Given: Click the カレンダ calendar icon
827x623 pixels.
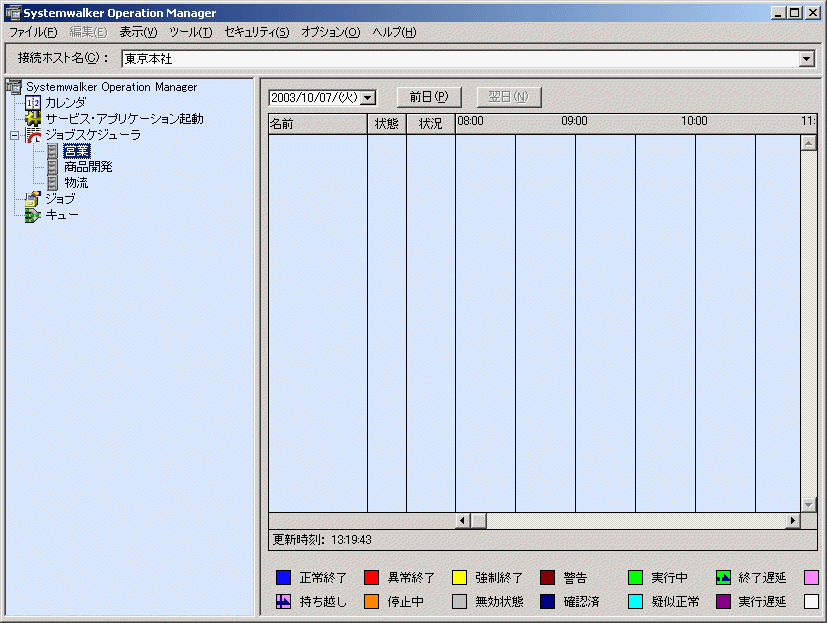Looking at the screenshot, I should pyautogui.click(x=33, y=102).
